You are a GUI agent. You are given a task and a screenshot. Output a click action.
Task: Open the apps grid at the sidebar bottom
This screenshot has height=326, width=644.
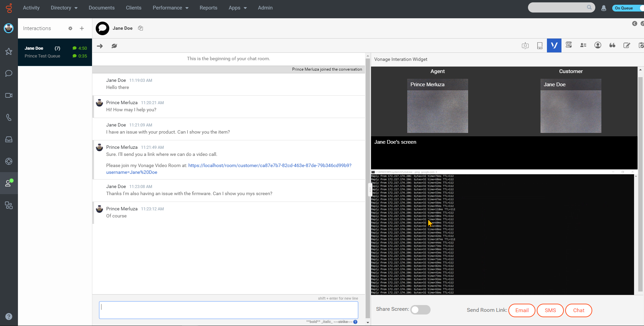coord(9,205)
